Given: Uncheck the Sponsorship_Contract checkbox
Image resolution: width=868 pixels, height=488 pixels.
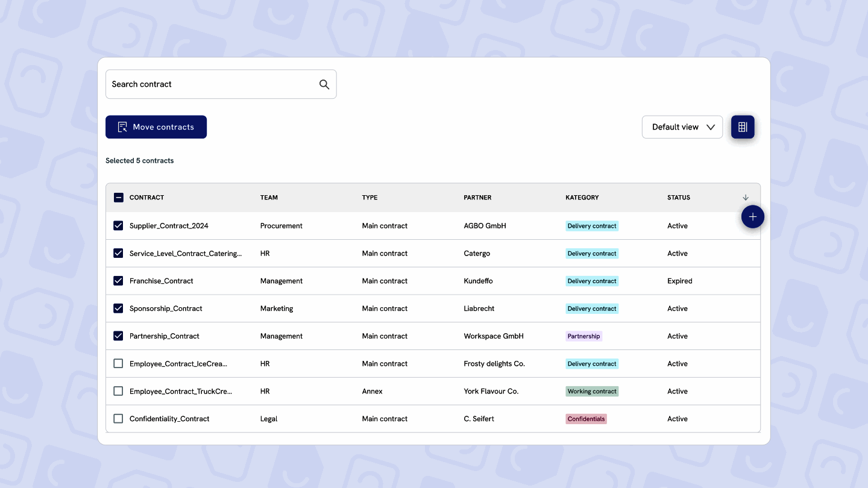Looking at the screenshot, I should point(118,308).
